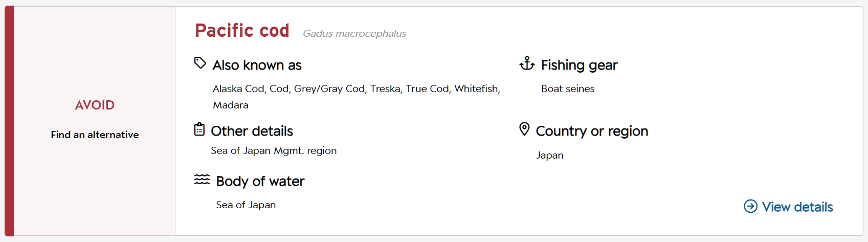
Task: Click the Also known as heading
Action: [x=257, y=65]
